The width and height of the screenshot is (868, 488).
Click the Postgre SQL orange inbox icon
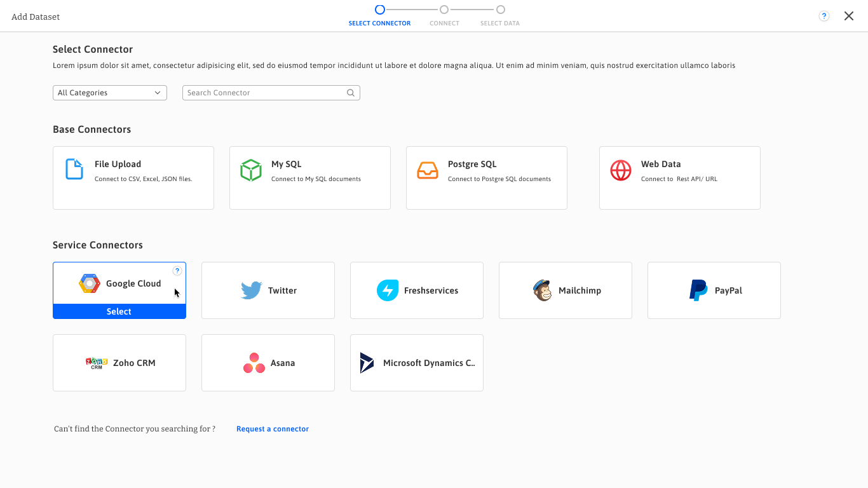pyautogui.click(x=428, y=170)
